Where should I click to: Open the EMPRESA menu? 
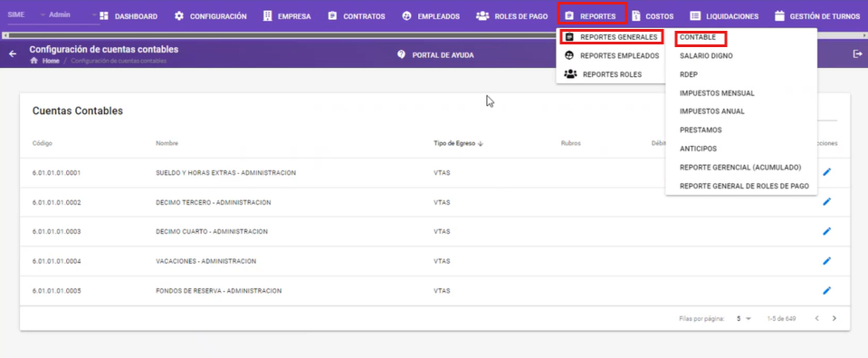click(x=287, y=16)
